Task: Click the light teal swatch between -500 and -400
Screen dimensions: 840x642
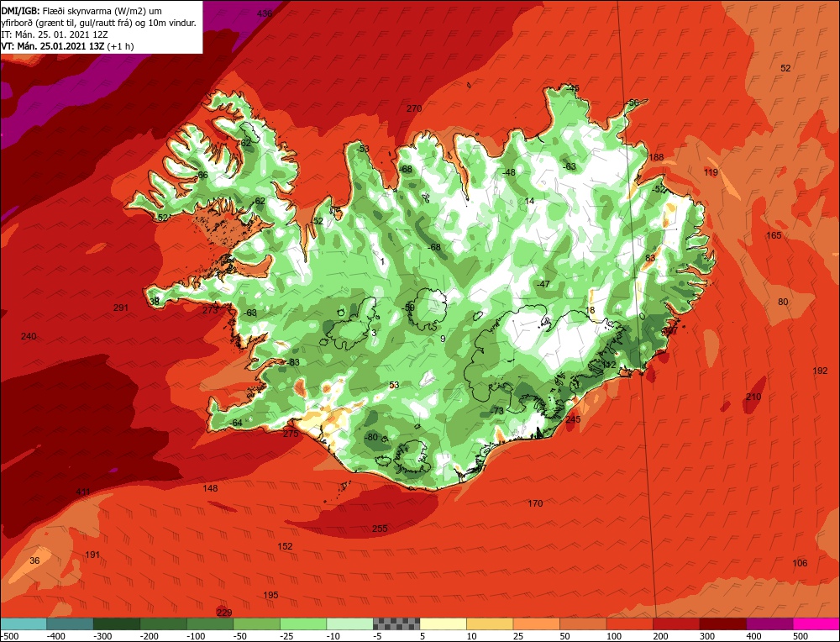Action: coord(24,624)
